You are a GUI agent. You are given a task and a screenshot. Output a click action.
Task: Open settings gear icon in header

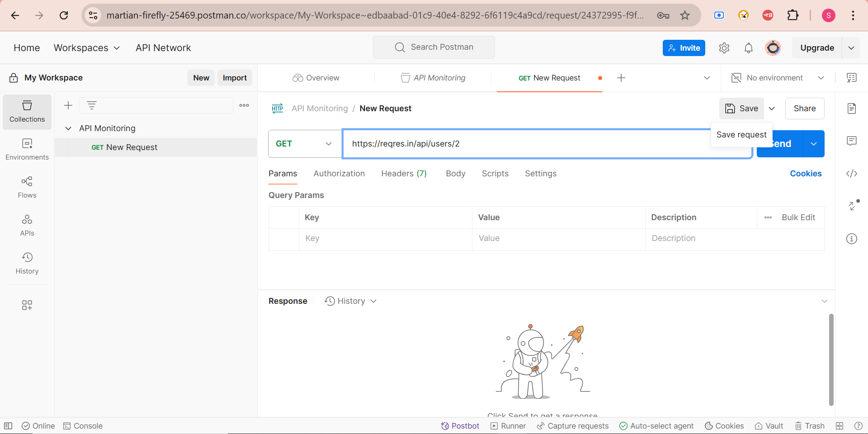coord(724,48)
